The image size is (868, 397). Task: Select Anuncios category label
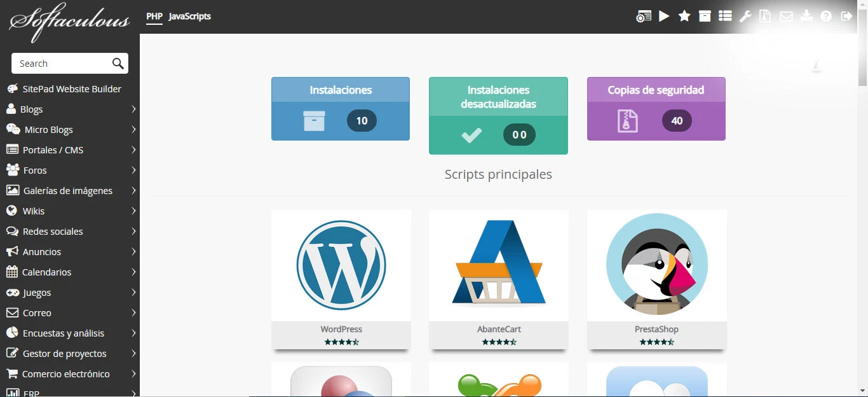pos(42,252)
